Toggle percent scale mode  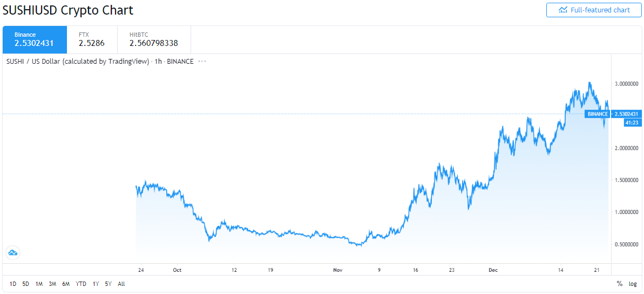point(620,284)
